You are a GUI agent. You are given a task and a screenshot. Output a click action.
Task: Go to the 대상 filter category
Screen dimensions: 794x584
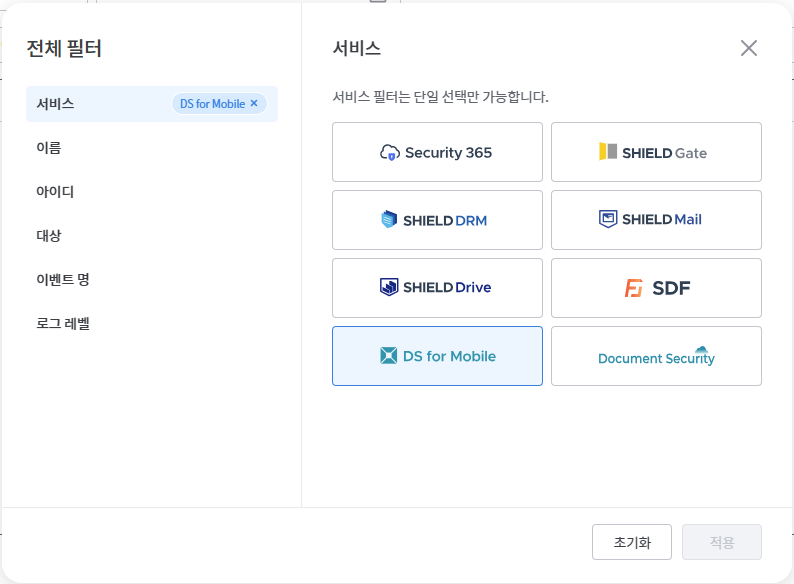tap(49, 236)
